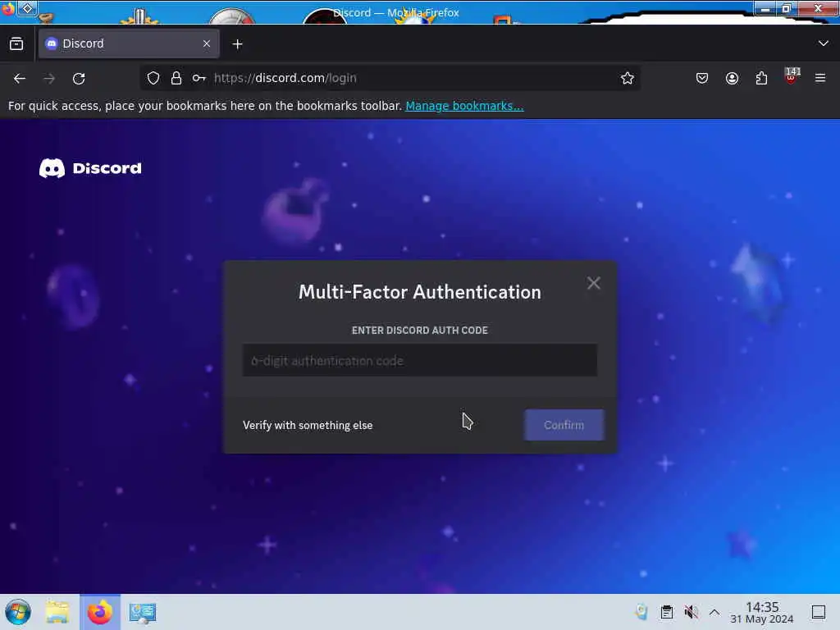Viewport: 840px width, 630px height.
Task: Open the Firefox View icon beside tabs
Action: pos(16,44)
